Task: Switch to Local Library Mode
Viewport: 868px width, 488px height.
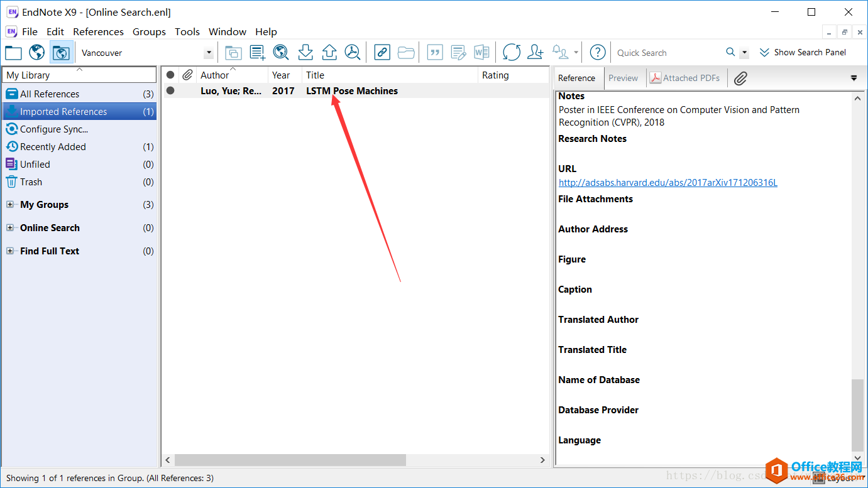Action: click(13, 53)
